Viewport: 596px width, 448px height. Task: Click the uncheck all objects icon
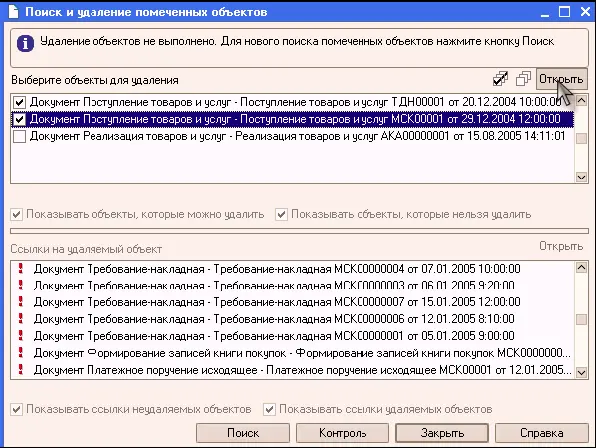523,79
